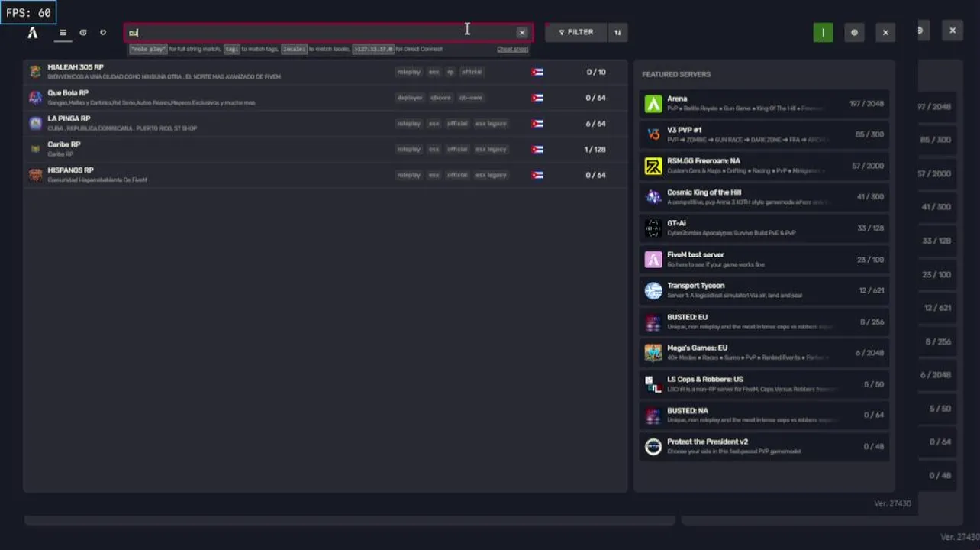Click the roleplay tag on HIALEAH 305 RP

pyautogui.click(x=409, y=72)
